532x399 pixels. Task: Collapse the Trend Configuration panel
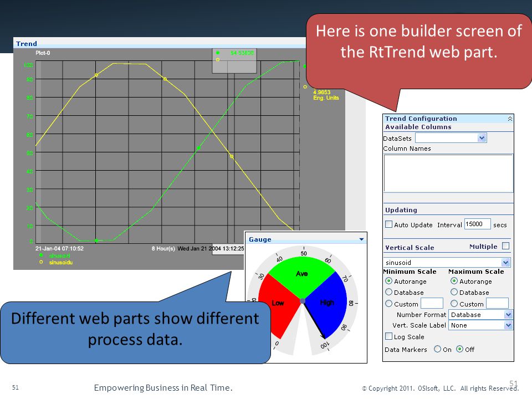pos(510,119)
